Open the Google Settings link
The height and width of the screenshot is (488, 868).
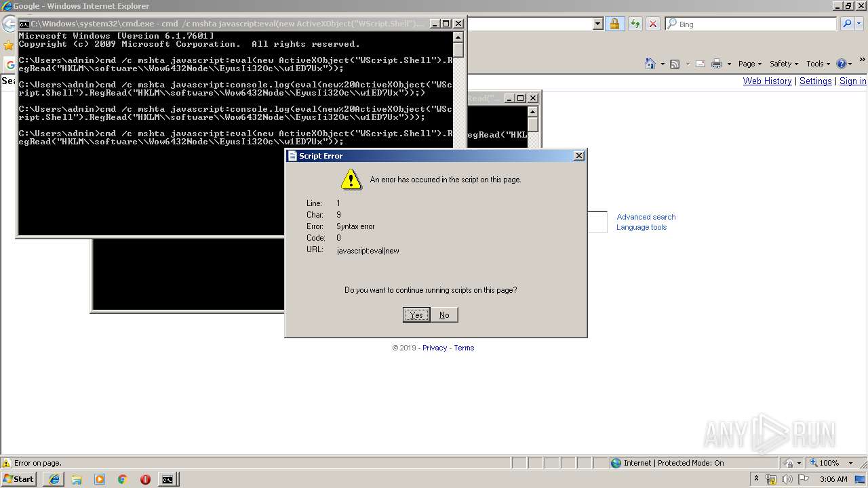(815, 81)
